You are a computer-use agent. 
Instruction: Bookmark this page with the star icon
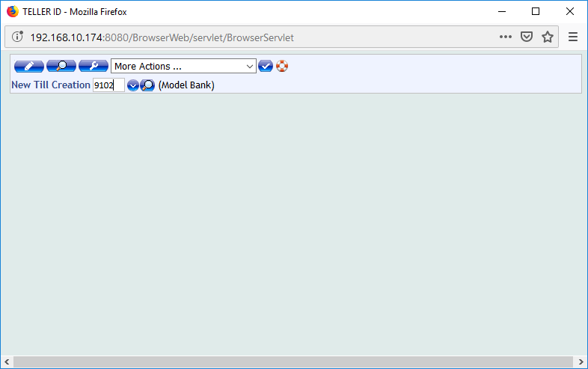pyautogui.click(x=548, y=37)
